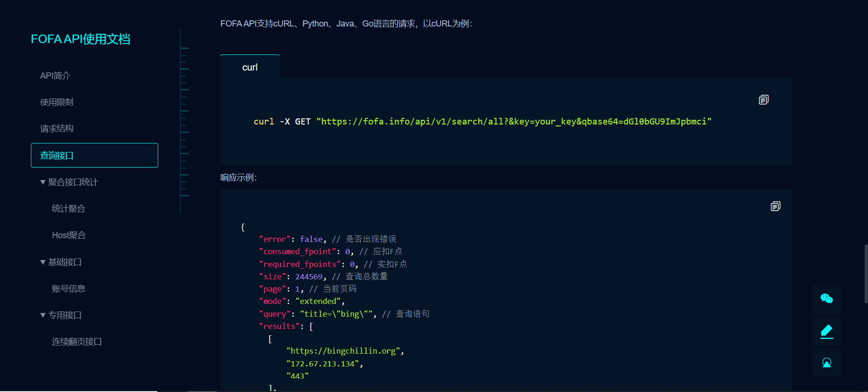Open 账号信息 under 基础接口
This screenshot has height=392, width=868.
pos(69,289)
